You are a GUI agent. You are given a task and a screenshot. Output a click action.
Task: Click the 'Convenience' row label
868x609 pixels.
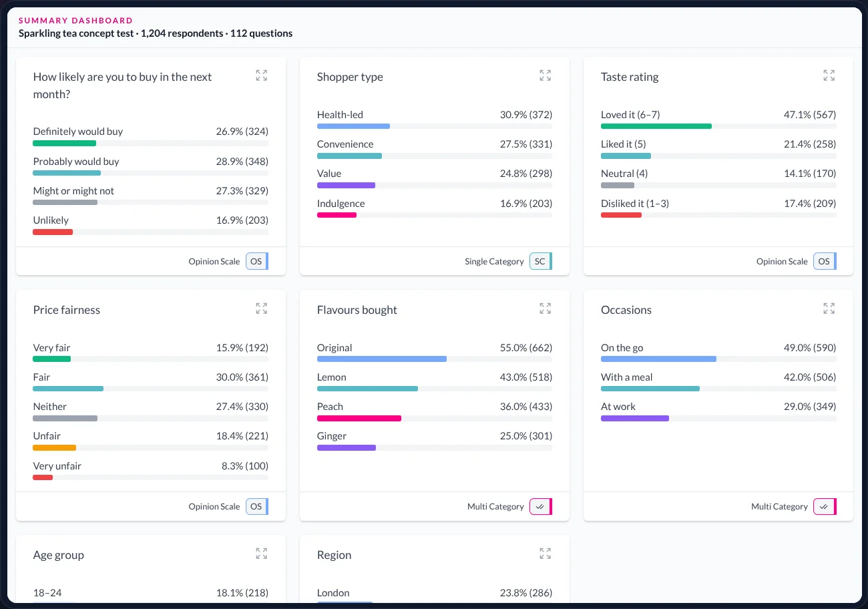[x=345, y=144]
